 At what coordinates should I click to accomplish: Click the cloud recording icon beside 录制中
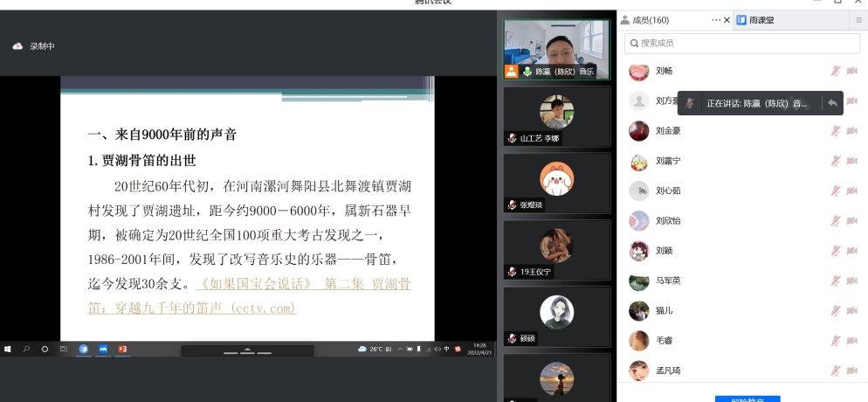click(x=17, y=46)
